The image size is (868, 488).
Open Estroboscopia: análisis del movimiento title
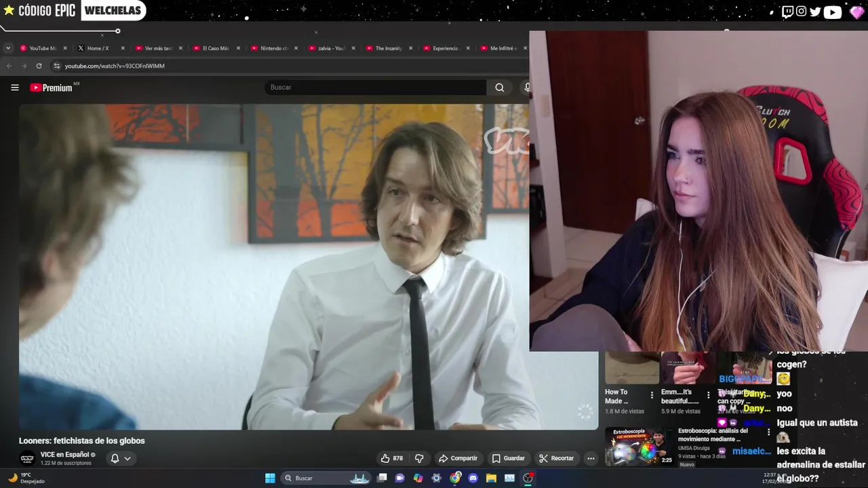coord(713,434)
